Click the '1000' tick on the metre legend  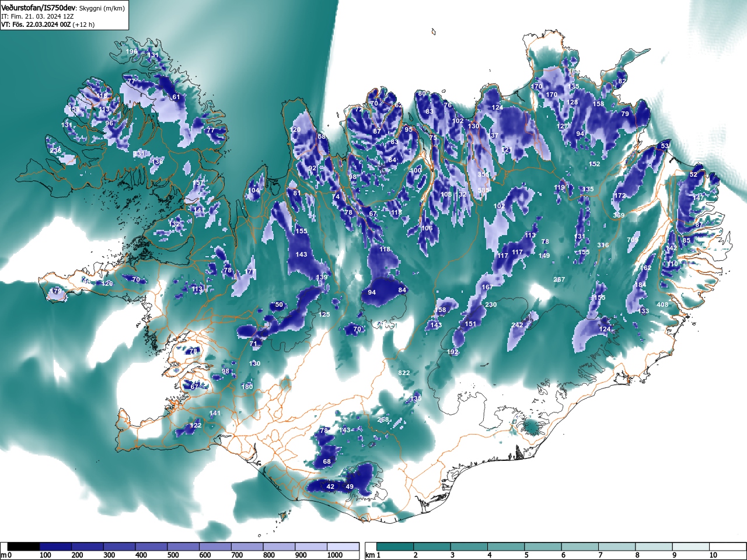pyautogui.click(x=334, y=555)
